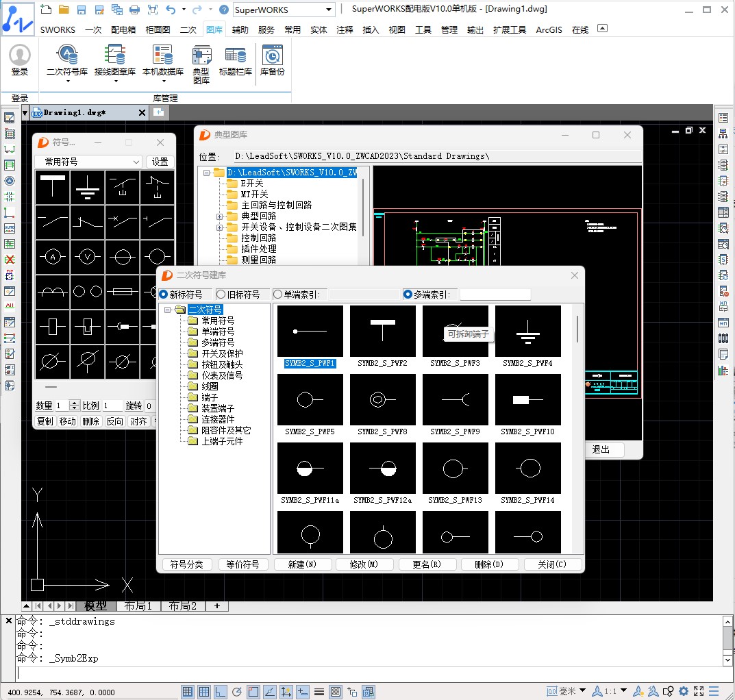Switch to the 布局1 layout tab

tap(138, 606)
